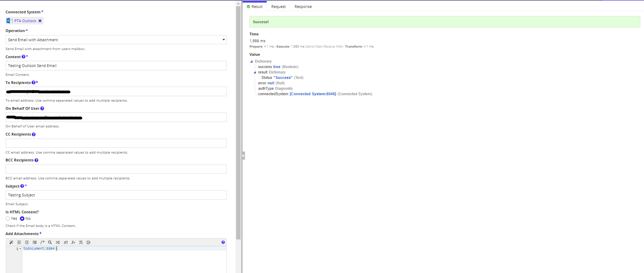Select No for Is HTML Content

[x=22, y=218]
